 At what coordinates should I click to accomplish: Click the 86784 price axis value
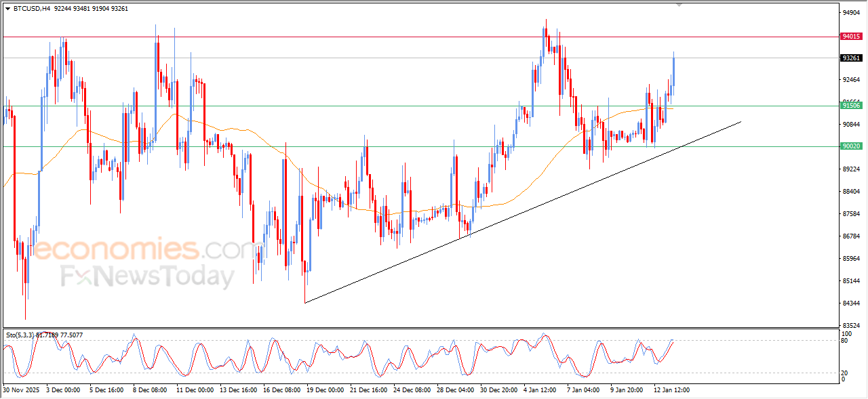tap(851, 236)
